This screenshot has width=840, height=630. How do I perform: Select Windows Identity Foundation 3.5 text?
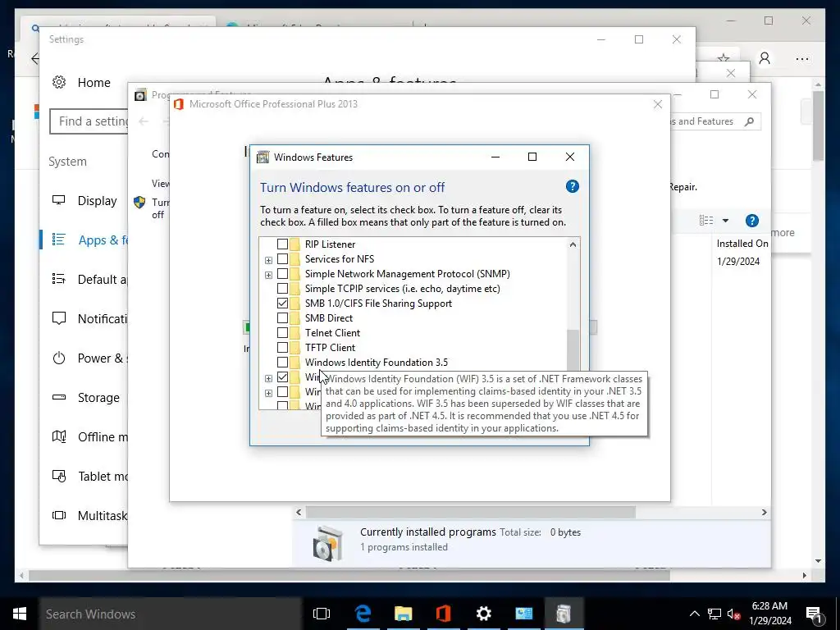click(x=377, y=363)
